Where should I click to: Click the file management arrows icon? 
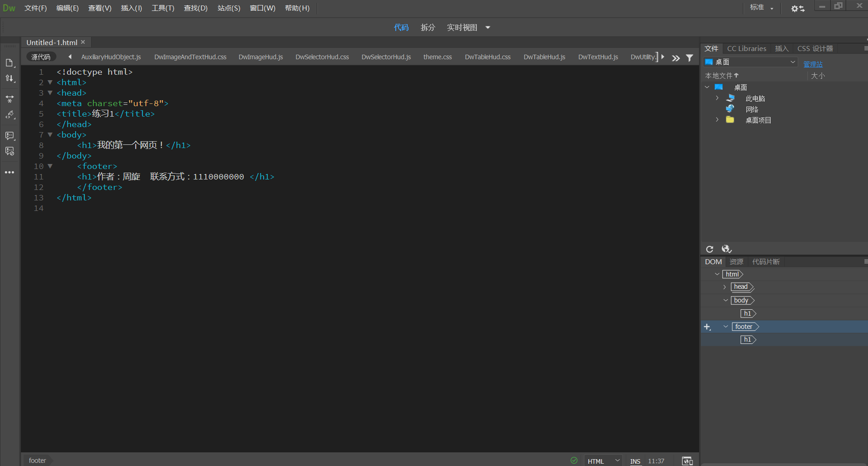point(10,78)
